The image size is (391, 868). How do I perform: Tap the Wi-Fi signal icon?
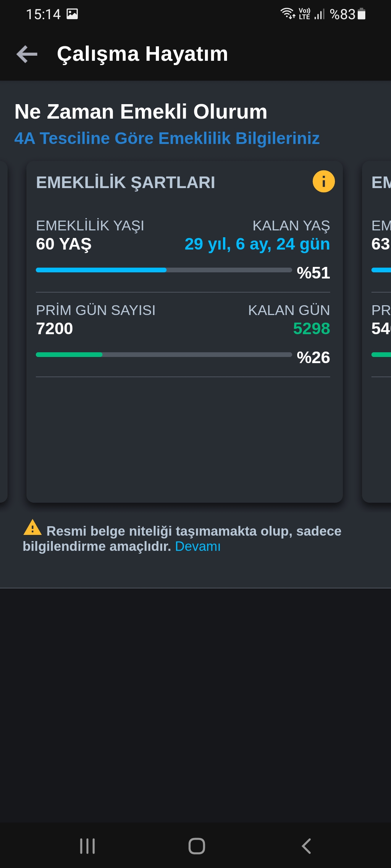pyautogui.click(x=288, y=14)
